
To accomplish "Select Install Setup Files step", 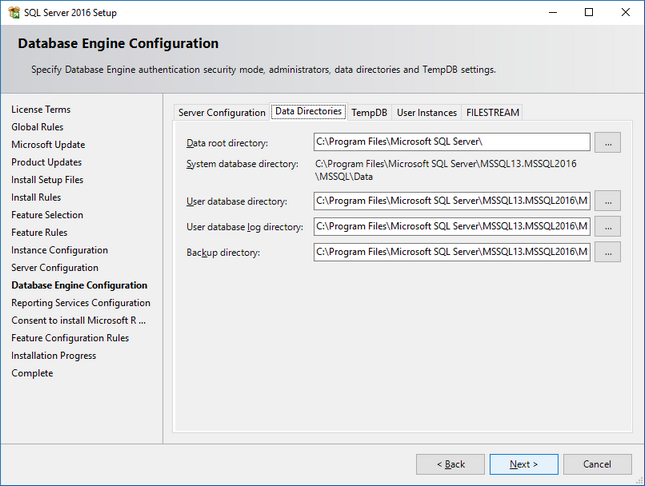I will [x=47, y=180].
